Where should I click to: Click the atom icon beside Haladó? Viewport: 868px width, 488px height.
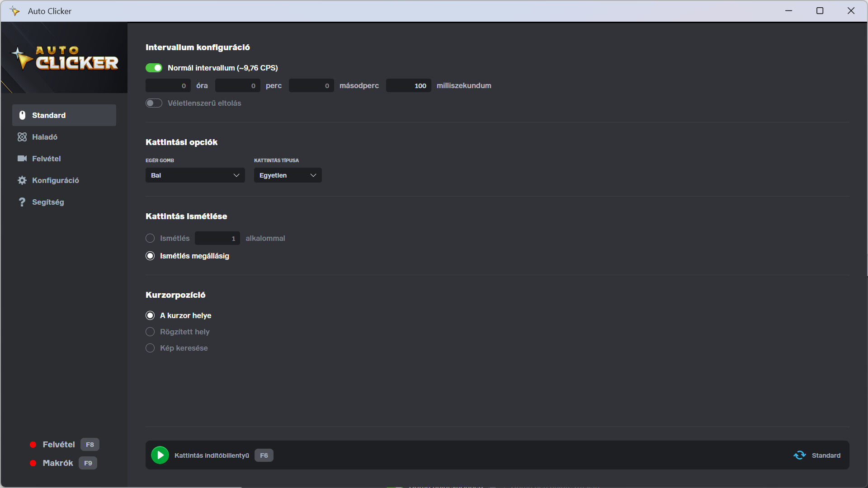(22, 137)
